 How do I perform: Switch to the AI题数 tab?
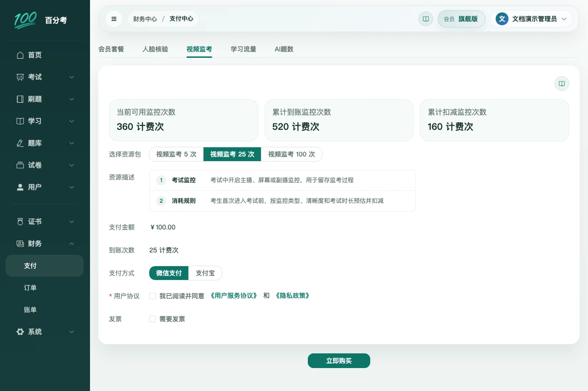click(284, 49)
